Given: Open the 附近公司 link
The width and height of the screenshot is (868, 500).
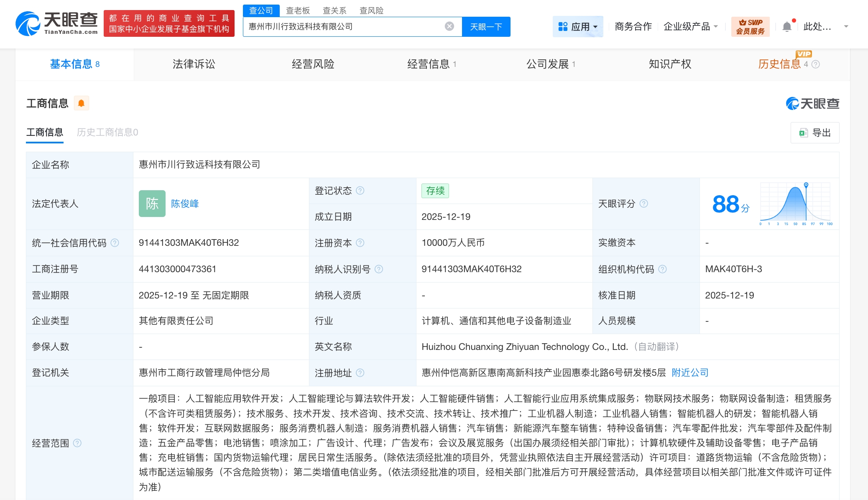Looking at the screenshot, I should click(690, 372).
